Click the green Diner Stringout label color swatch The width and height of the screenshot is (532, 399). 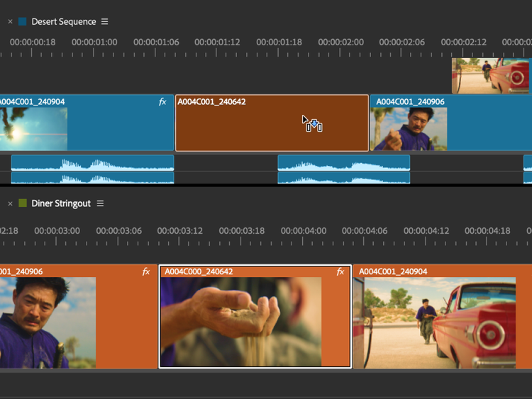pyautogui.click(x=23, y=203)
